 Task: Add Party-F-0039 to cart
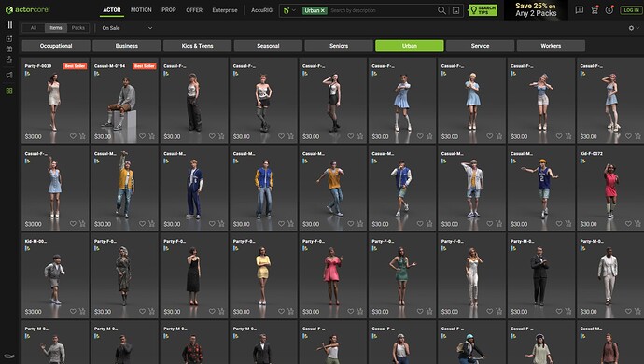tap(82, 136)
